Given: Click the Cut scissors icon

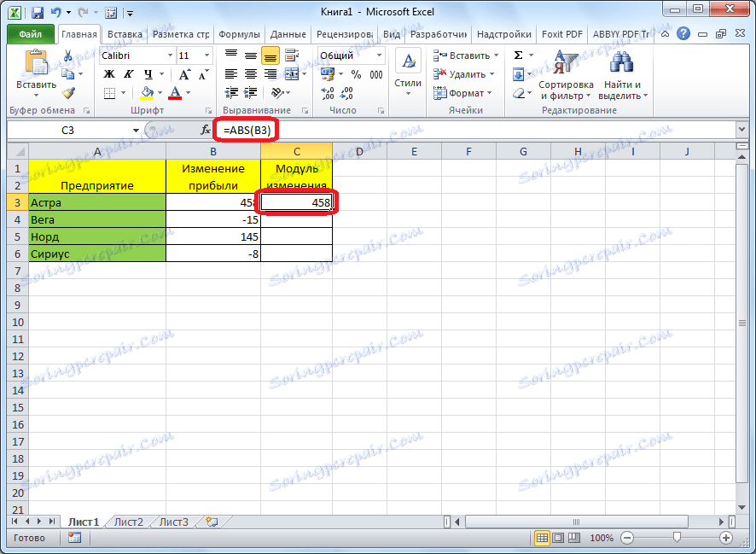Looking at the screenshot, I should click(68, 56).
